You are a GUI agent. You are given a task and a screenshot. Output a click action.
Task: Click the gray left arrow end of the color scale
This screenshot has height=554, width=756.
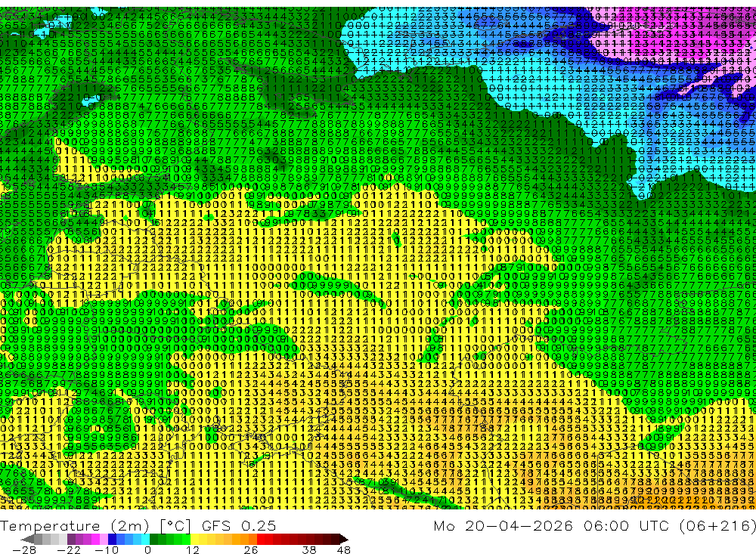click(x=27, y=540)
